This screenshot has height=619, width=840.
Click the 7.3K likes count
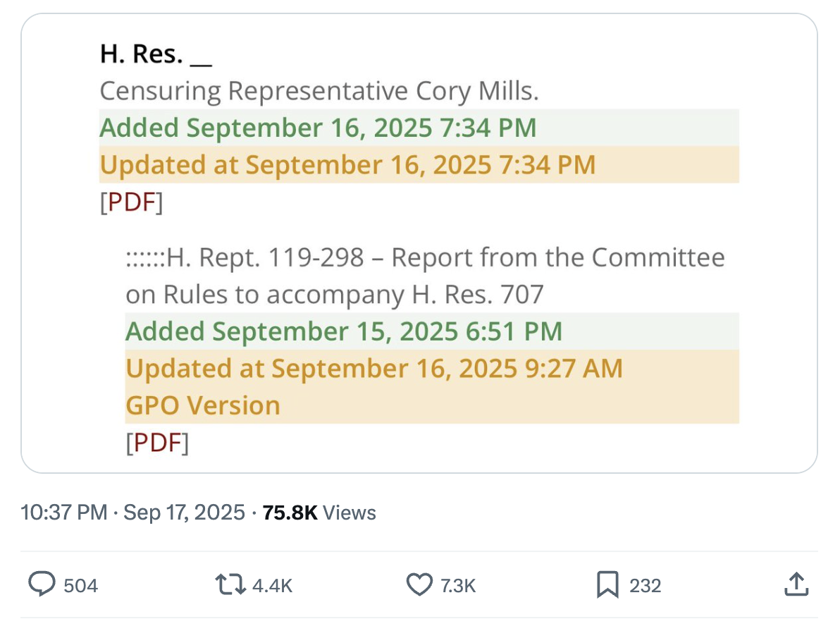pyautogui.click(x=458, y=585)
